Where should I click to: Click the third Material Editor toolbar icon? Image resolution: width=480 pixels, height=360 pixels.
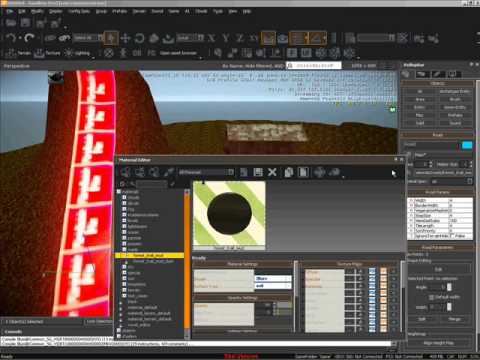coord(154,172)
